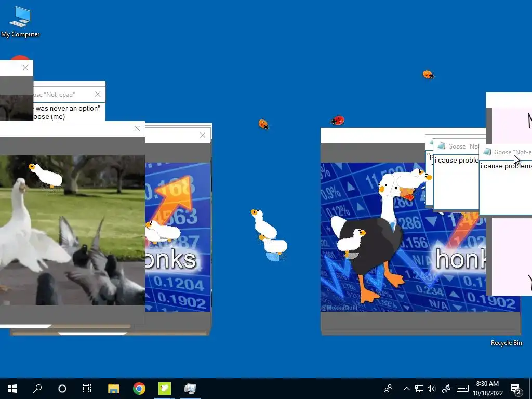Select the My Computer desktop icon
This screenshot has height=399, width=532.
point(20,22)
